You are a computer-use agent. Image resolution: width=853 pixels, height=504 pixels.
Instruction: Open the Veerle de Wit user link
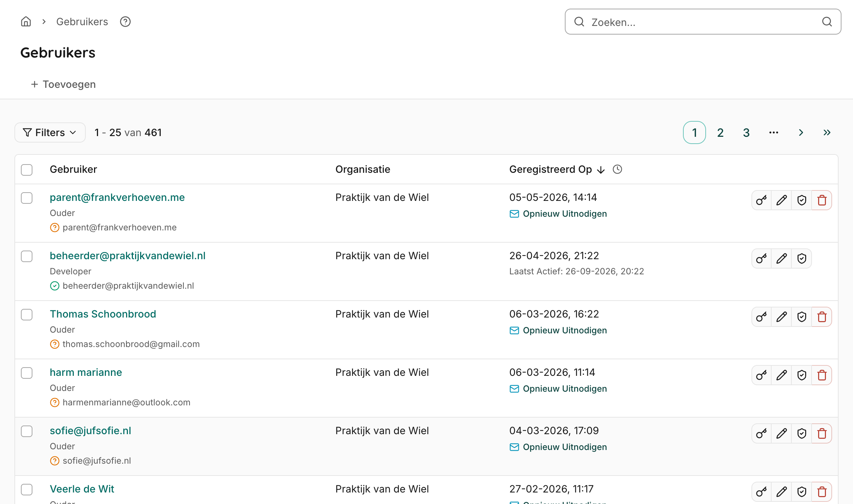82,489
